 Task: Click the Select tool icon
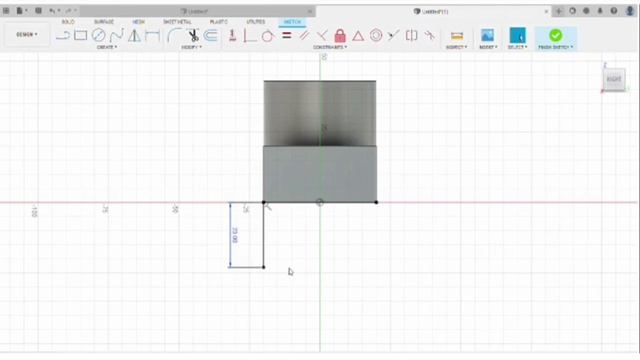tap(518, 36)
